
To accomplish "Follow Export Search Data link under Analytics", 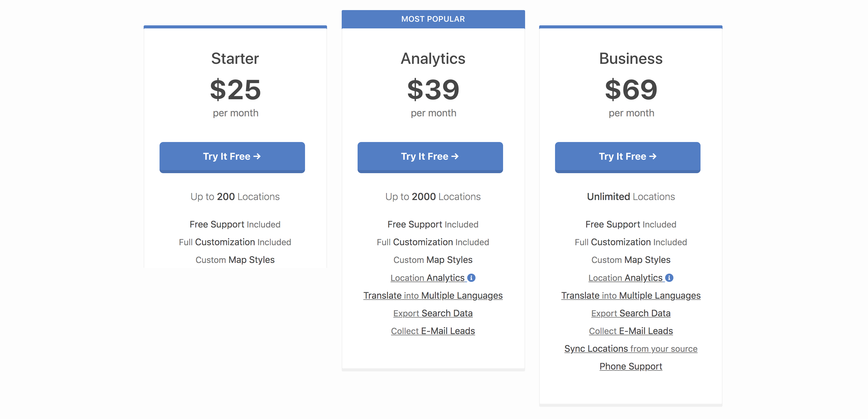I will point(433,313).
